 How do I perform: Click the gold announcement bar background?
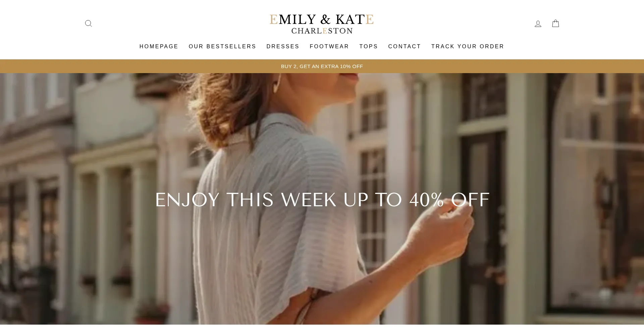tap(134, 66)
